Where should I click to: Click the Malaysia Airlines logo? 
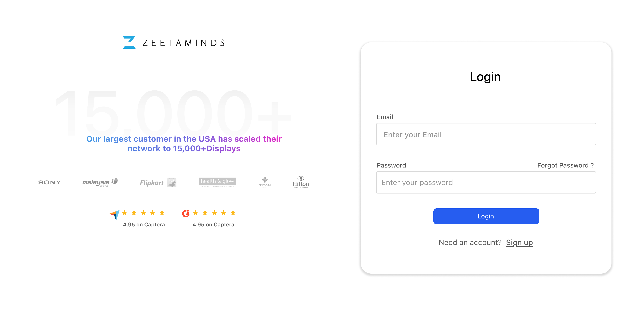click(100, 182)
